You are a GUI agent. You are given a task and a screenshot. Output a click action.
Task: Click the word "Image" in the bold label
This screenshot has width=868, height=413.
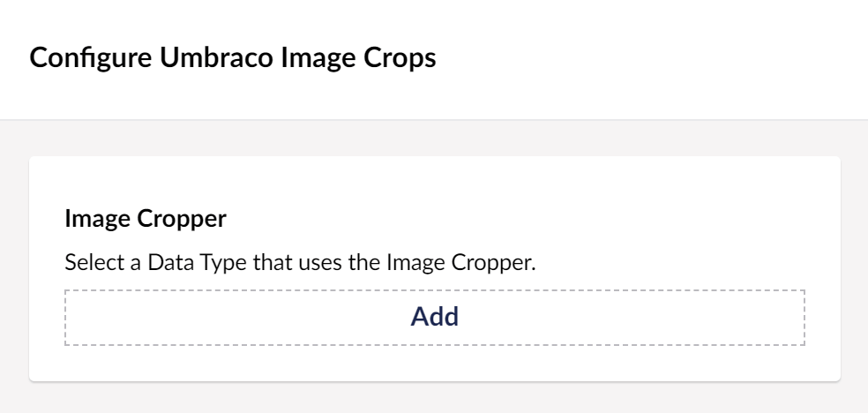91,220
